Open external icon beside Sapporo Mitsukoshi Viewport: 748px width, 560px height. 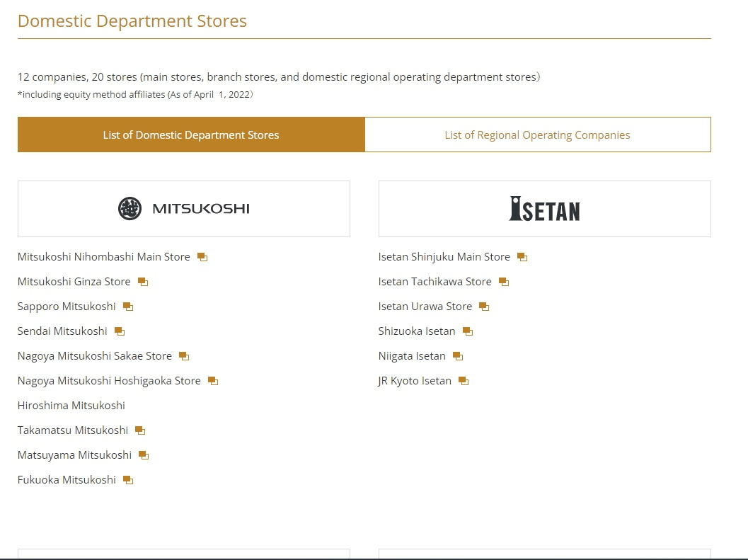(128, 307)
